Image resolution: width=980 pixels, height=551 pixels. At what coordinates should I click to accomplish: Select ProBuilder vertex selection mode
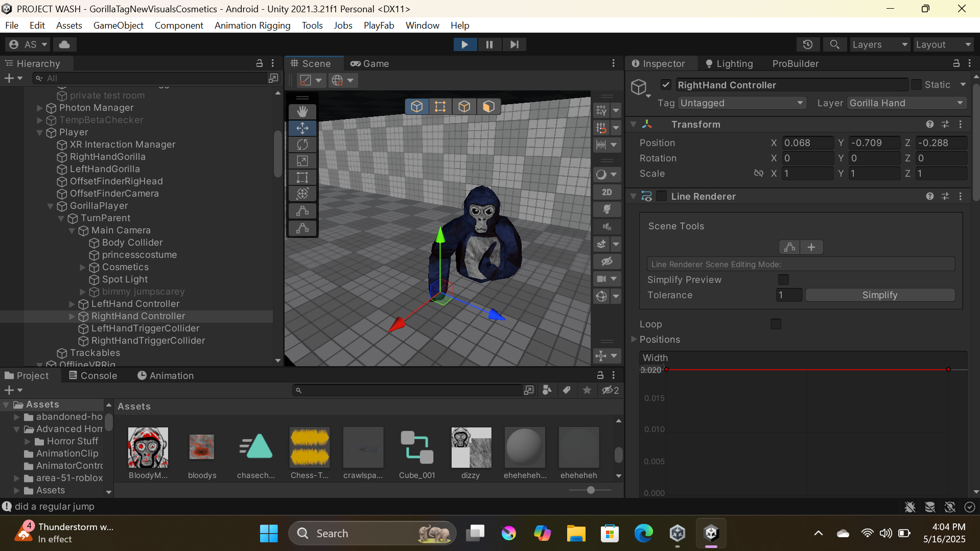[440, 106]
